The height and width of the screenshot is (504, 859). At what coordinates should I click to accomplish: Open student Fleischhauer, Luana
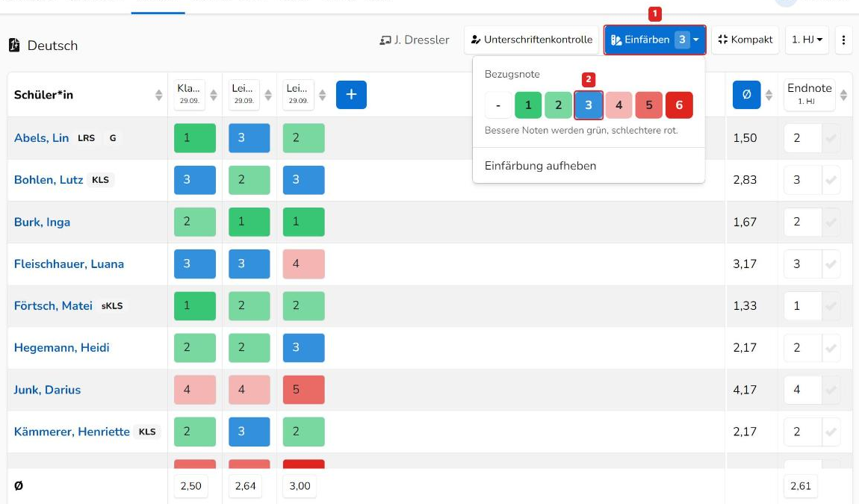coord(69,264)
